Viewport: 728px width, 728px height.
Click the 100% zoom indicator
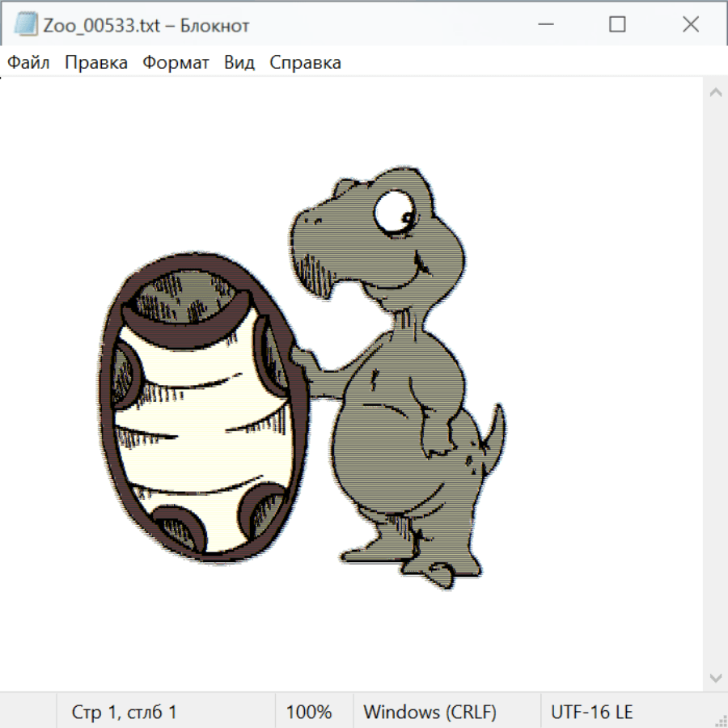(x=309, y=712)
